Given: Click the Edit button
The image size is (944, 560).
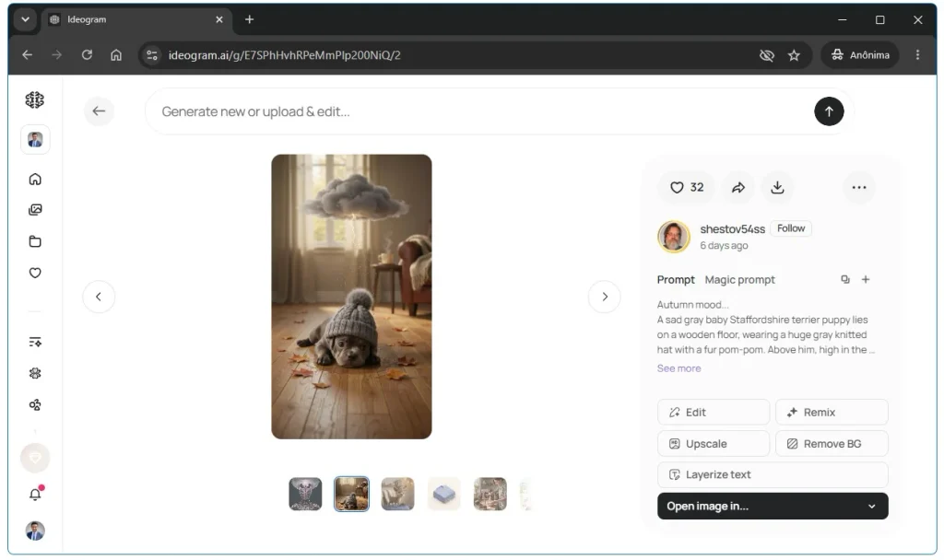Looking at the screenshot, I should click(x=714, y=412).
